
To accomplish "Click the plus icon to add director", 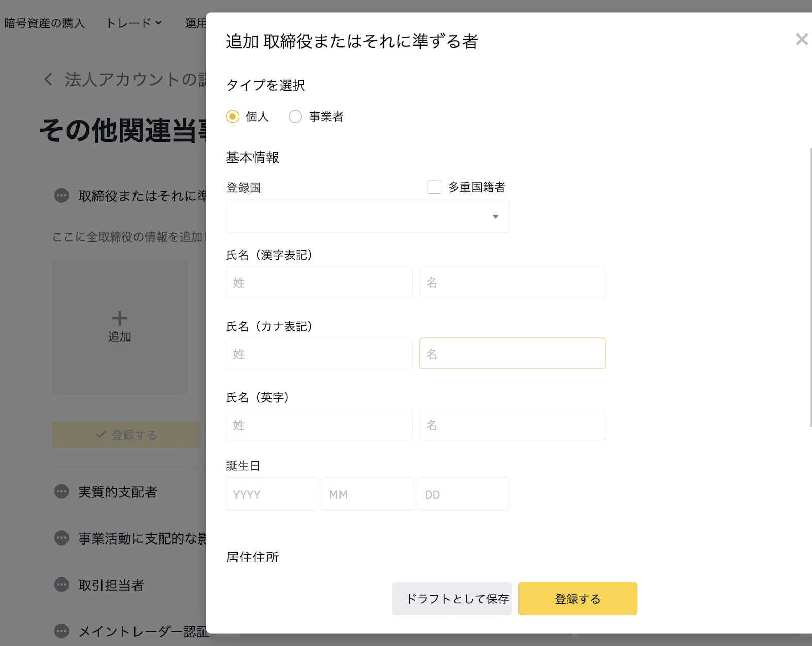I will (120, 318).
